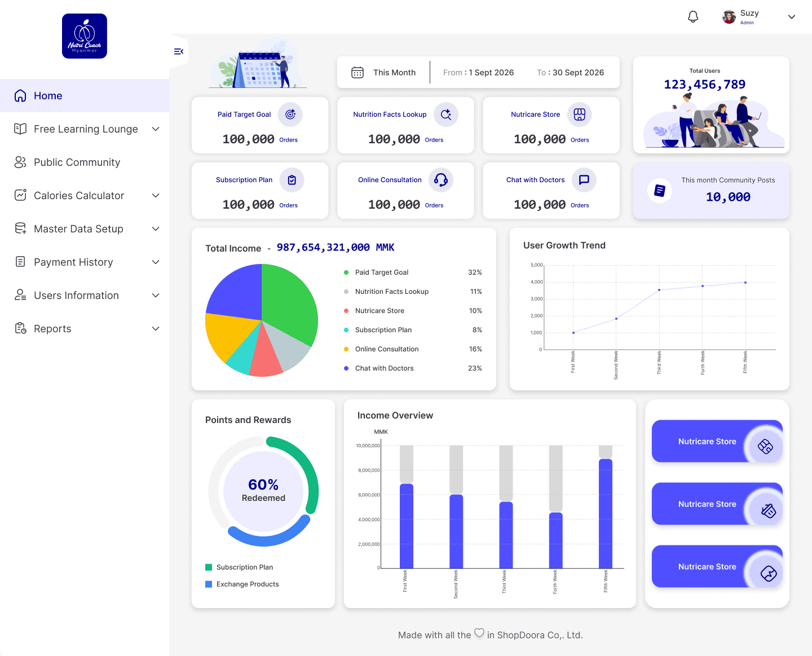
Task: Click the Home sidebar icon
Action: pos(20,96)
